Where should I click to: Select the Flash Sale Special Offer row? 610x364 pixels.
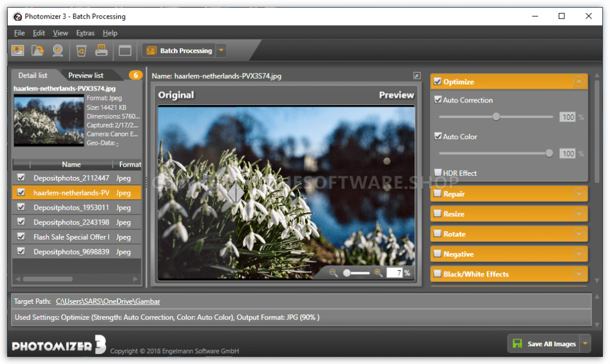77,237
